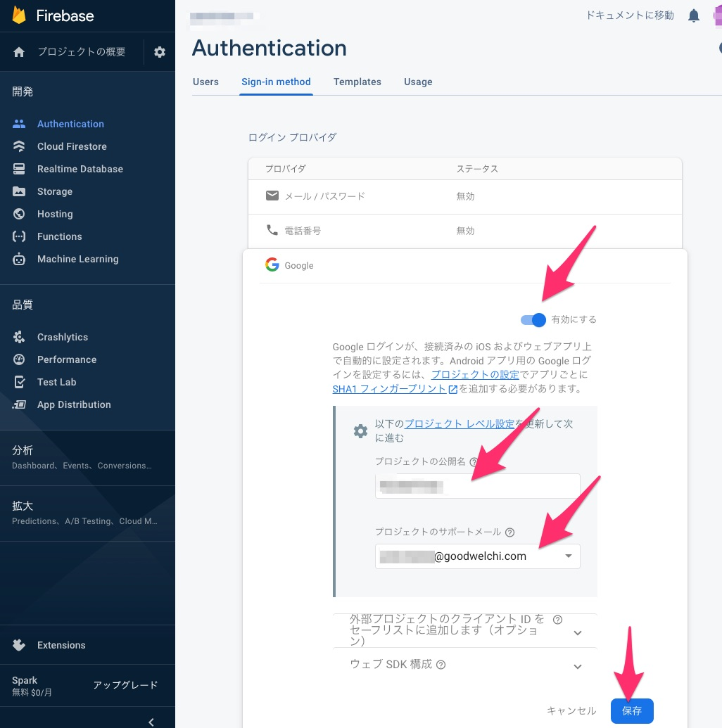Image resolution: width=722 pixels, height=728 pixels.
Task: Click the Test Lab checklist icon
Action: click(19, 382)
